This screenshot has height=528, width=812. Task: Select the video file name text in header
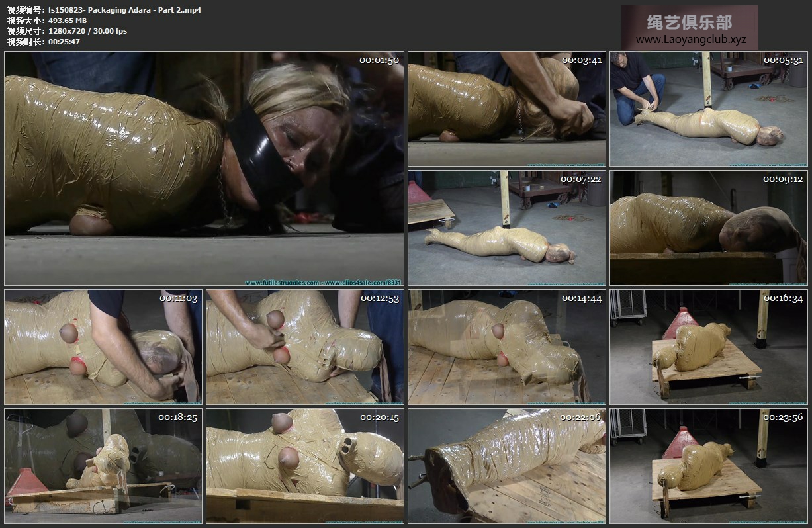pyautogui.click(x=124, y=10)
